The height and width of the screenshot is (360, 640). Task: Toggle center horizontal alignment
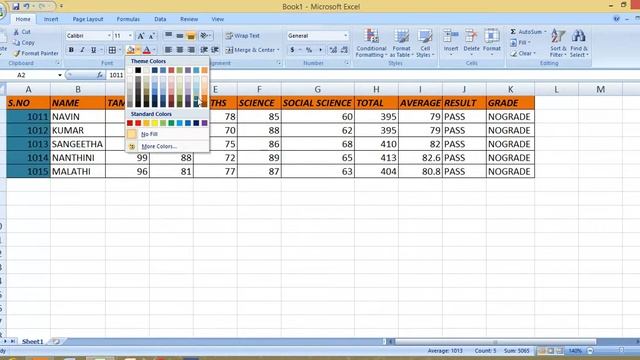coord(180,50)
